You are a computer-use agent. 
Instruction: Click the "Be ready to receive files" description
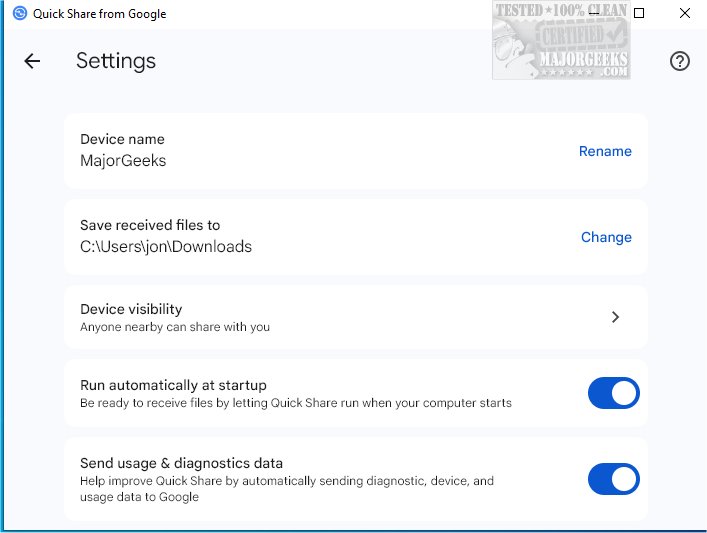click(x=295, y=403)
